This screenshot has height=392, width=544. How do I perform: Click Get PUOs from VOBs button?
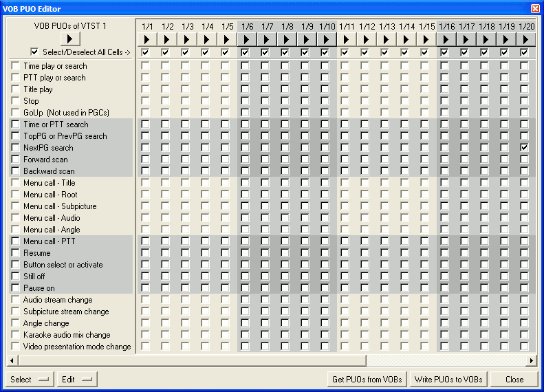tap(367, 379)
